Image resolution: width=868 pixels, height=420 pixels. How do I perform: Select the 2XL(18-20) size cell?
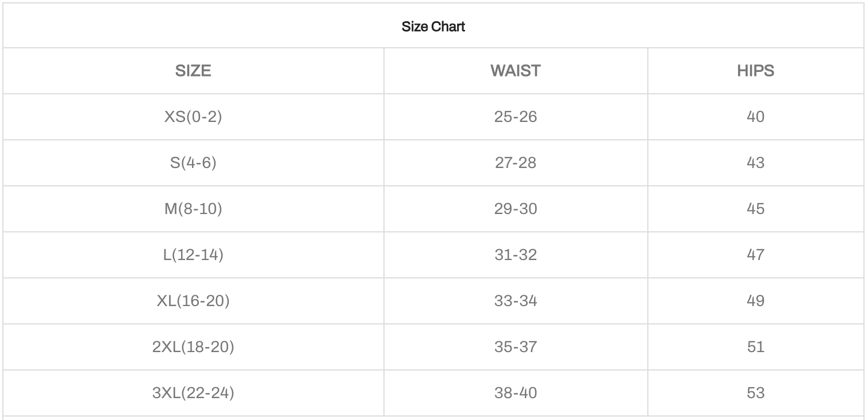pos(193,347)
